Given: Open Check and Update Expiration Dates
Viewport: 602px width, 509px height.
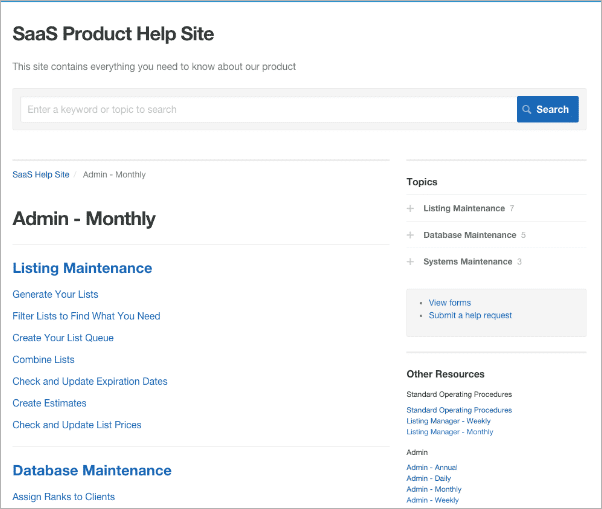Looking at the screenshot, I should pyautogui.click(x=90, y=381).
